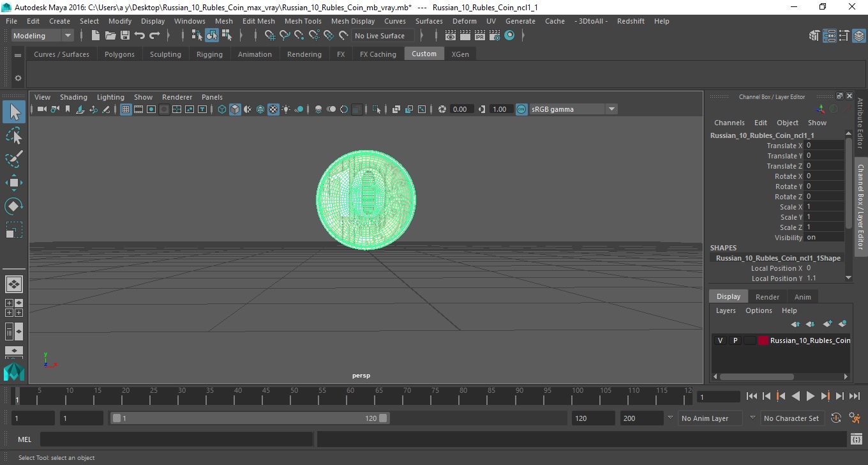This screenshot has height=465, width=868.
Task: Open Render Settings window
Action: tap(495, 36)
